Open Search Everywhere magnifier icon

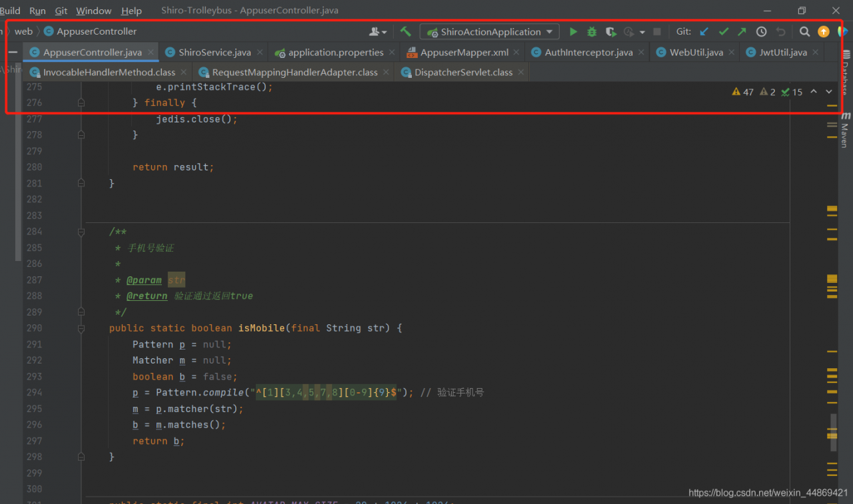click(x=804, y=32)
